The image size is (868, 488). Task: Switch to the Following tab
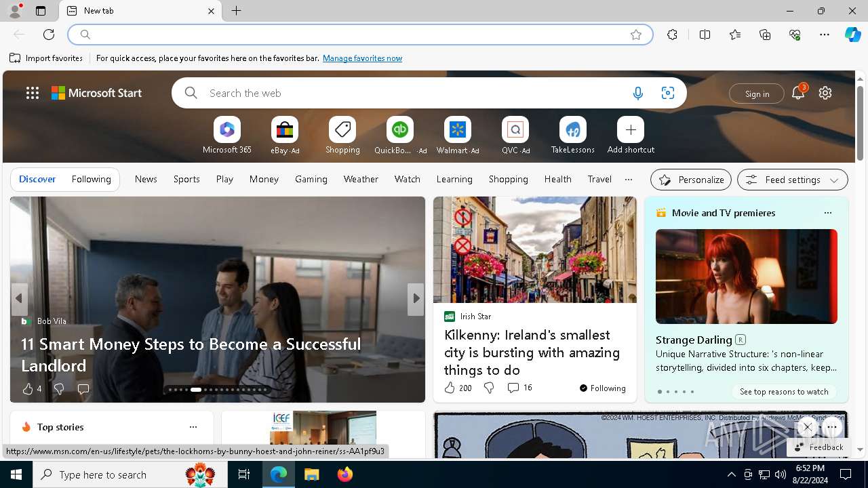point(92,179)
